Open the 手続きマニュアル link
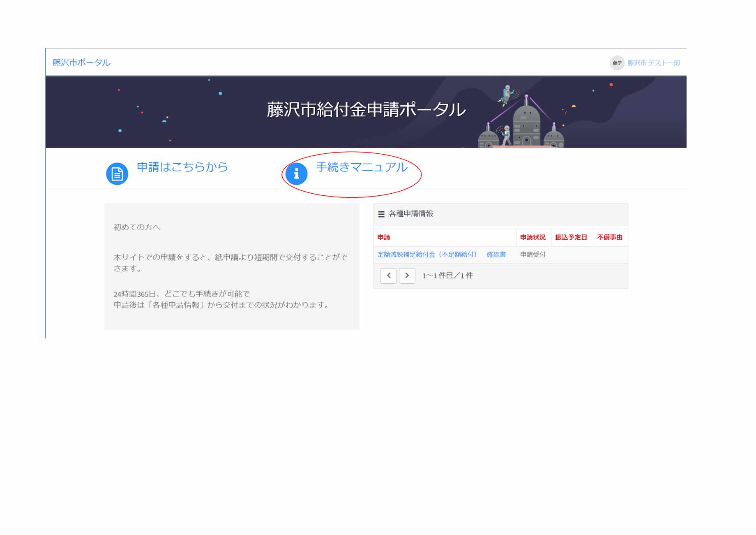The width and height of the screenshot is (756, 535). (x=362, y=167)
